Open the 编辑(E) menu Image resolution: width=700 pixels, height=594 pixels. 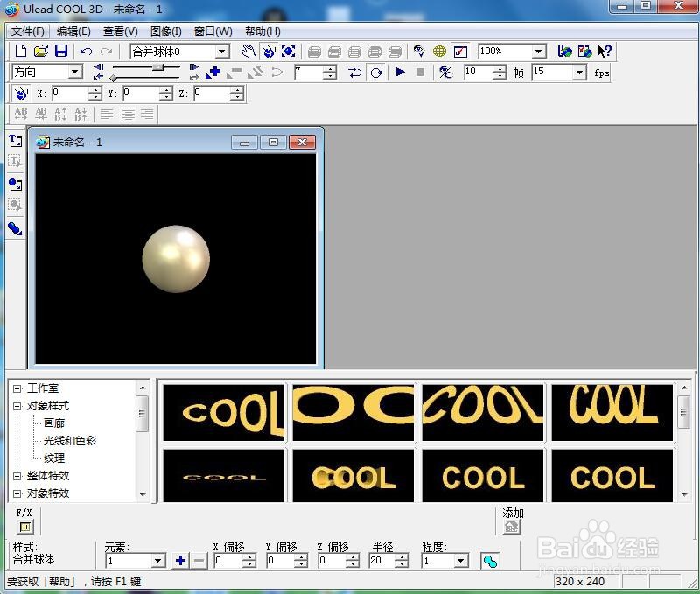tap(73, 31)
